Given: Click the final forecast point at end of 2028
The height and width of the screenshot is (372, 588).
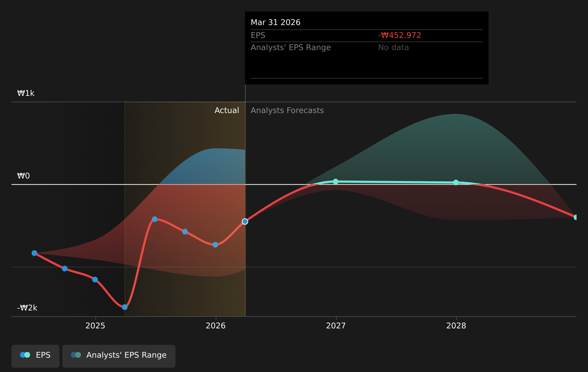Looking at the screenshot, I should tap(576, 217).
